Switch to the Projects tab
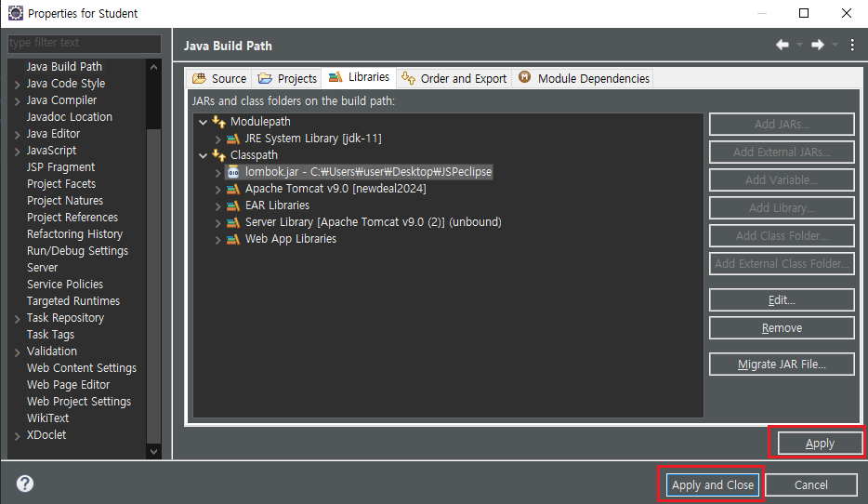Viewport: 868px width, 504px height. coord(287,79)
